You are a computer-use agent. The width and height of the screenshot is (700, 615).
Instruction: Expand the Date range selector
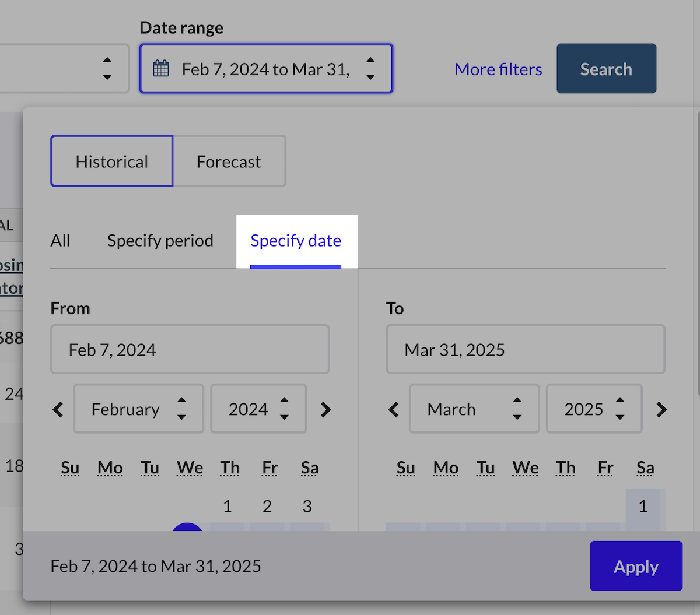point(266,69)
